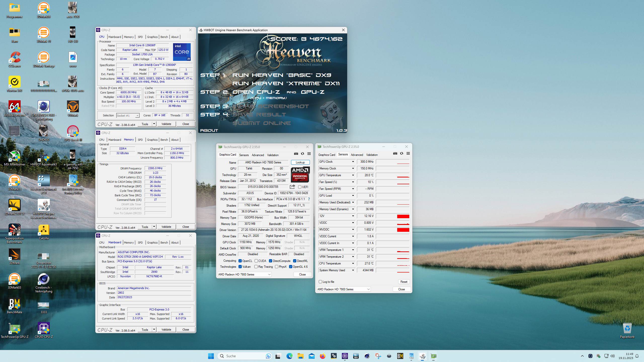Toggle the DirectML checkbox
Viewport: 644px width, 362px height.
(295, 261)
